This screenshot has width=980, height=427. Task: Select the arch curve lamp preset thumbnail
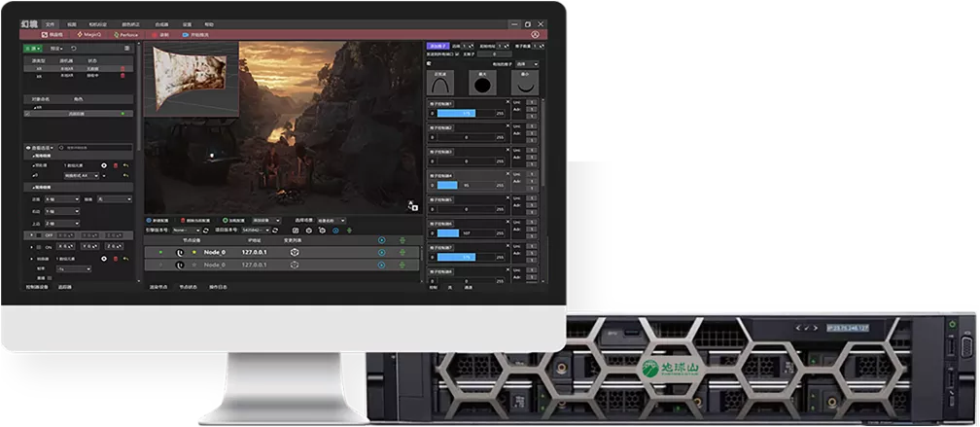(x=440, y=83)
